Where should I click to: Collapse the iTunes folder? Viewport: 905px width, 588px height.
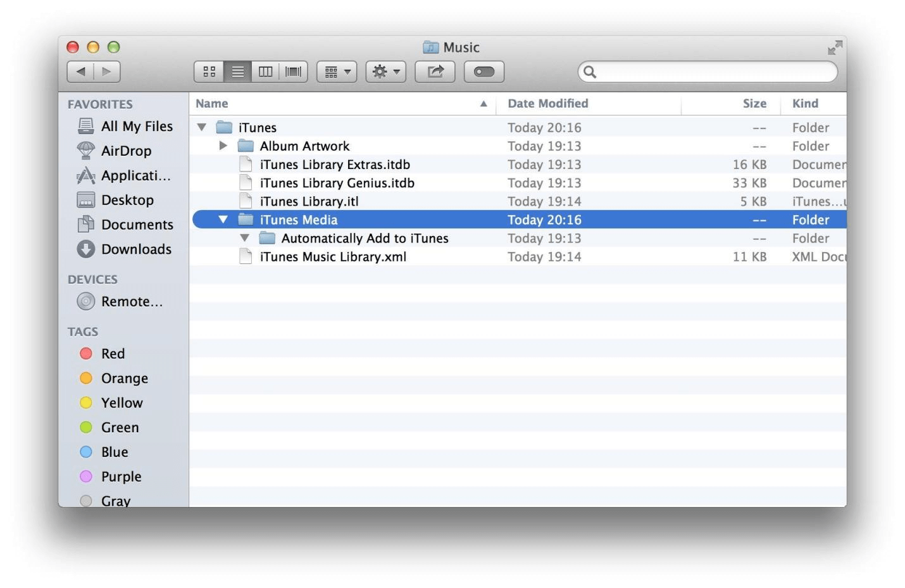202,127
